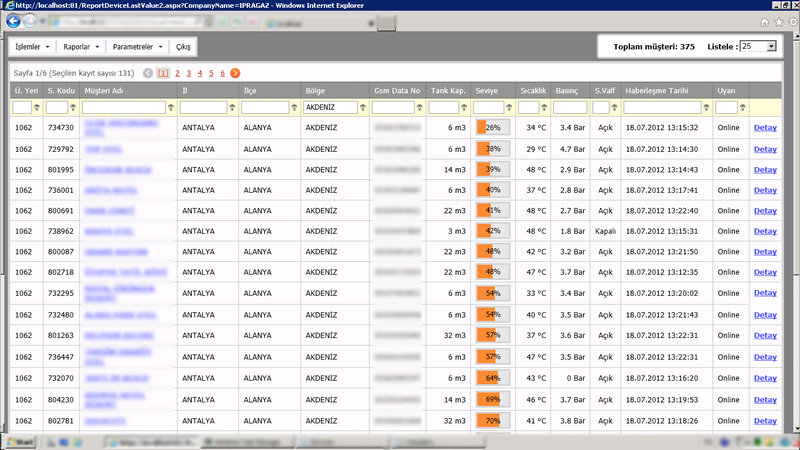Click the filter icon for Gsm Data No
Screen dimensions: 800x450
tap(421, 107)
